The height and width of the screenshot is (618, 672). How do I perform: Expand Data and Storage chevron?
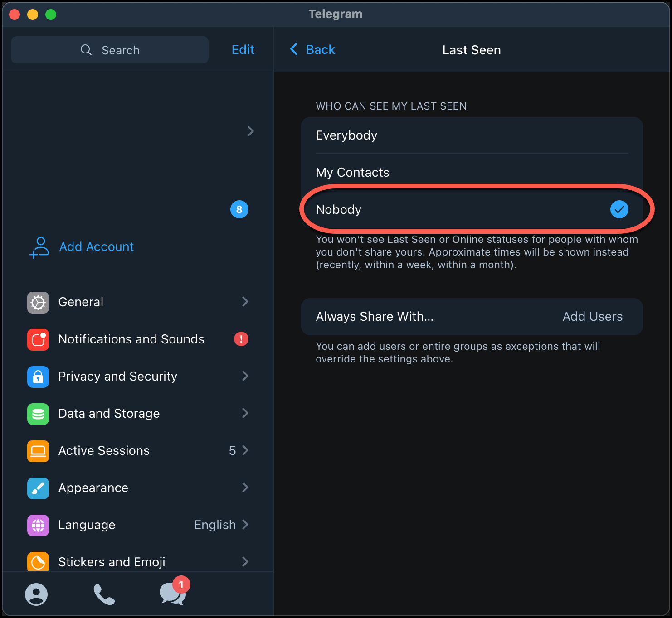[245, 413]
